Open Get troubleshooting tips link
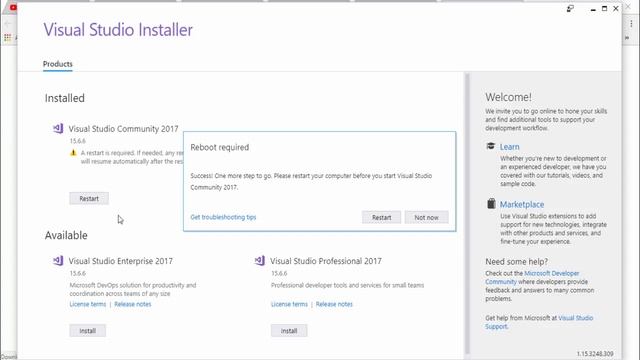 coord(223,217)
